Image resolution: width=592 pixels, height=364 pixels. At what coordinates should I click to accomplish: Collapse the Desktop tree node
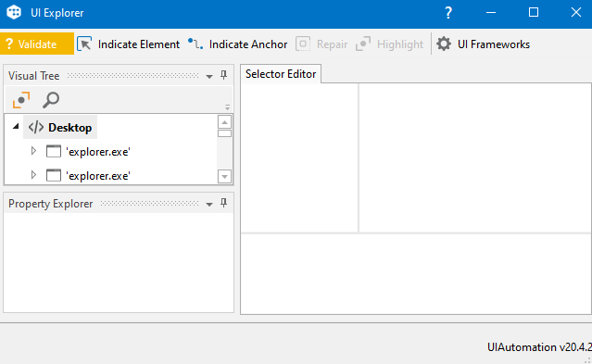(x=16, y=127)
